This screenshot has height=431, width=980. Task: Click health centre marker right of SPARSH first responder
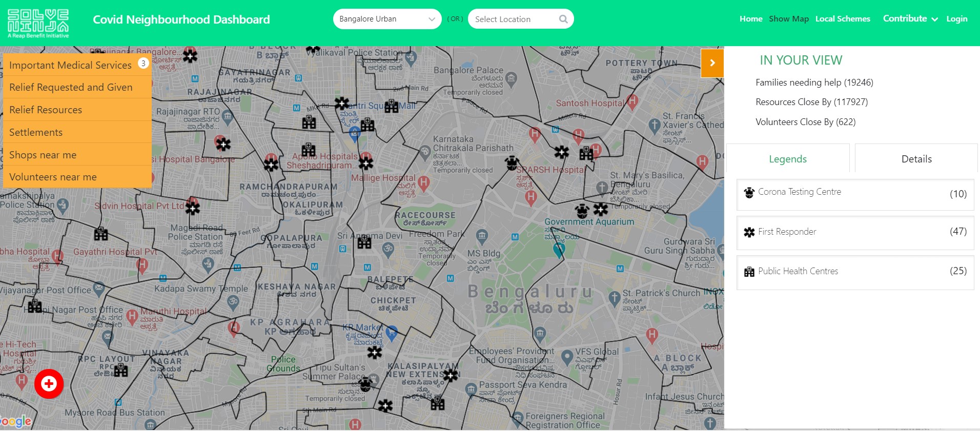[x=586, y=153]
